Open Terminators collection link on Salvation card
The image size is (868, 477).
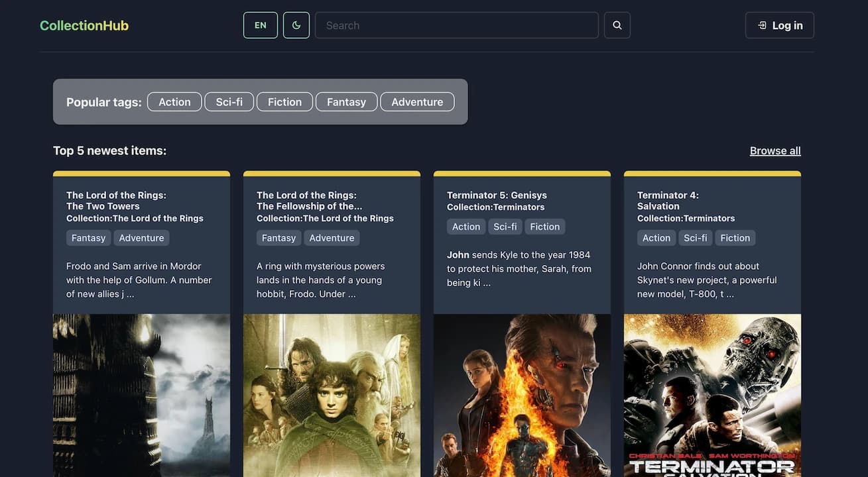point(686,218)
